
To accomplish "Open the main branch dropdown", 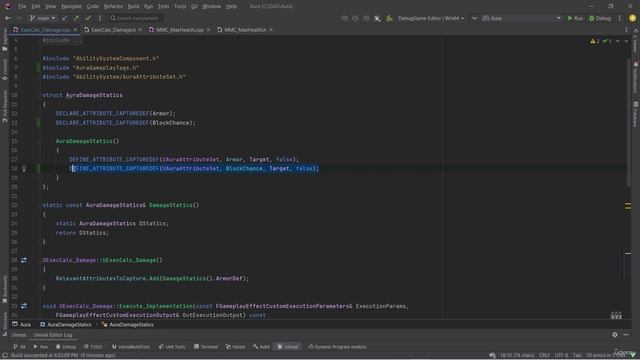I will point(42,18).
